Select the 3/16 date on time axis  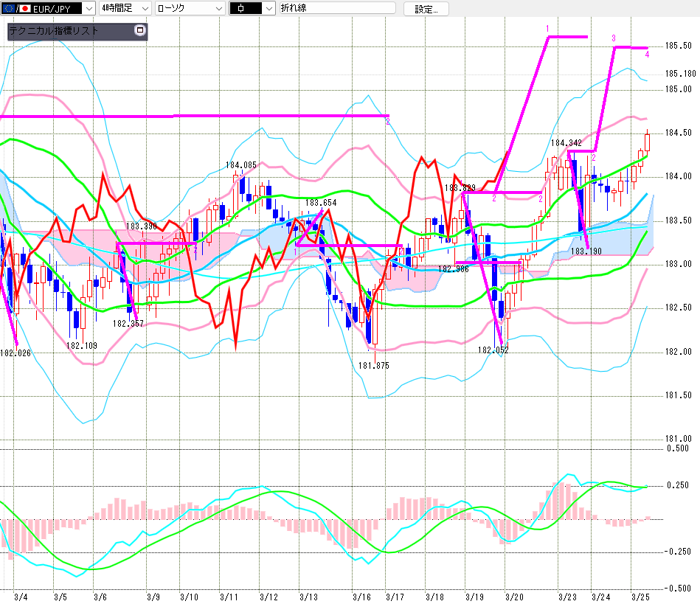point(361,596)
